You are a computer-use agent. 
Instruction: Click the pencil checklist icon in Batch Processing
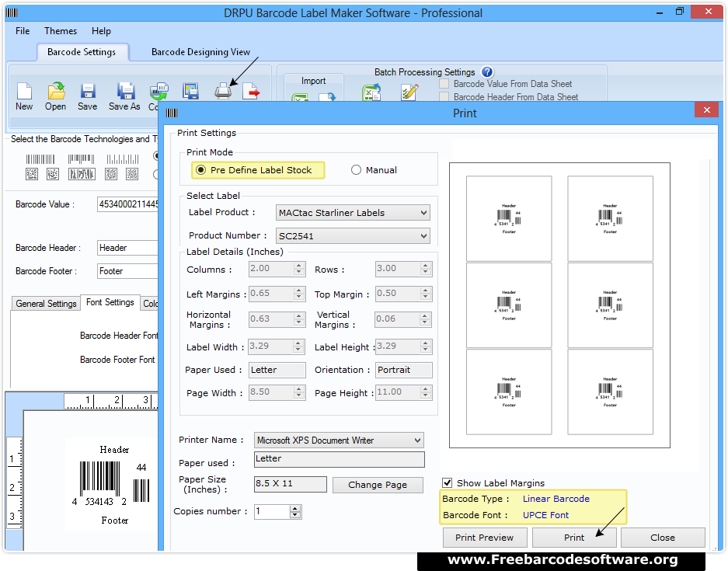pos(409,92)
